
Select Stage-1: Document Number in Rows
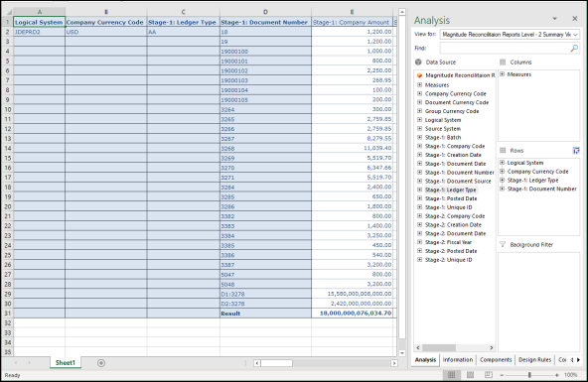(541, 189)
